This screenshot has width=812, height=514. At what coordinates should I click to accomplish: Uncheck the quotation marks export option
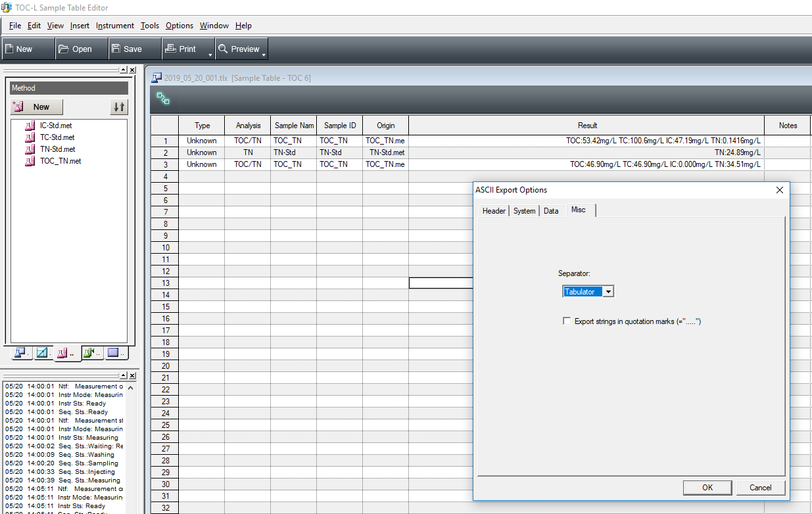coord(567,321)
